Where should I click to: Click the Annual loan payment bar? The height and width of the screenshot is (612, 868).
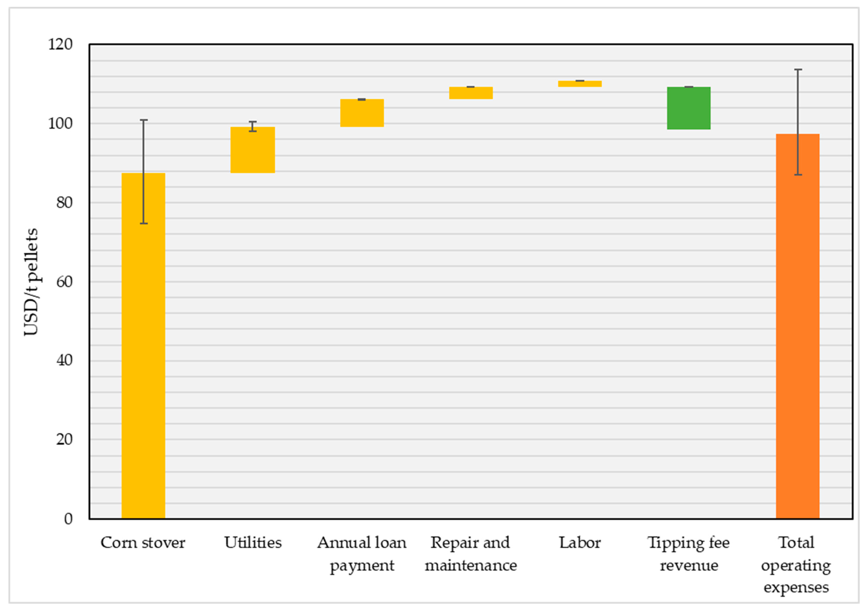point(362,113)
